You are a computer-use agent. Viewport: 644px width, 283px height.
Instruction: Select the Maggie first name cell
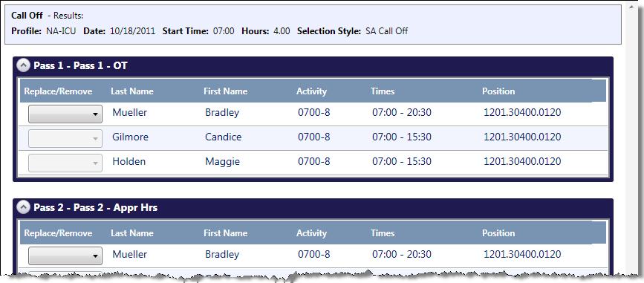(x=222, y=162)
